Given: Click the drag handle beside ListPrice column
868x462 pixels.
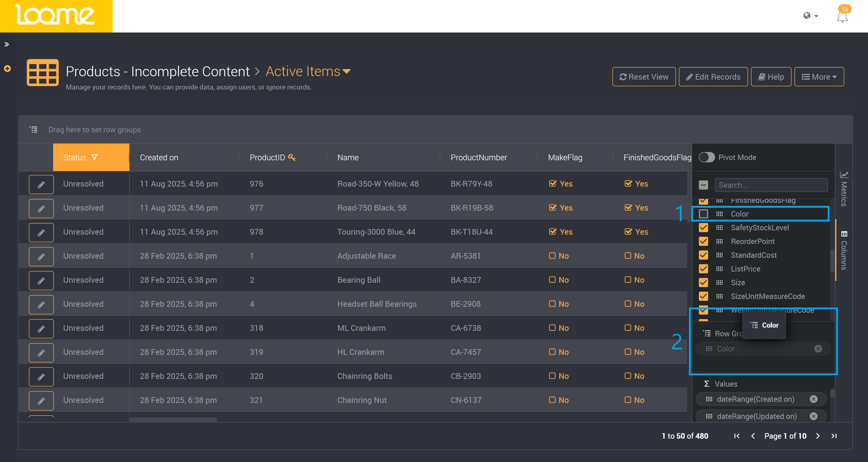Looking at the screenshot, I should 719,269.
